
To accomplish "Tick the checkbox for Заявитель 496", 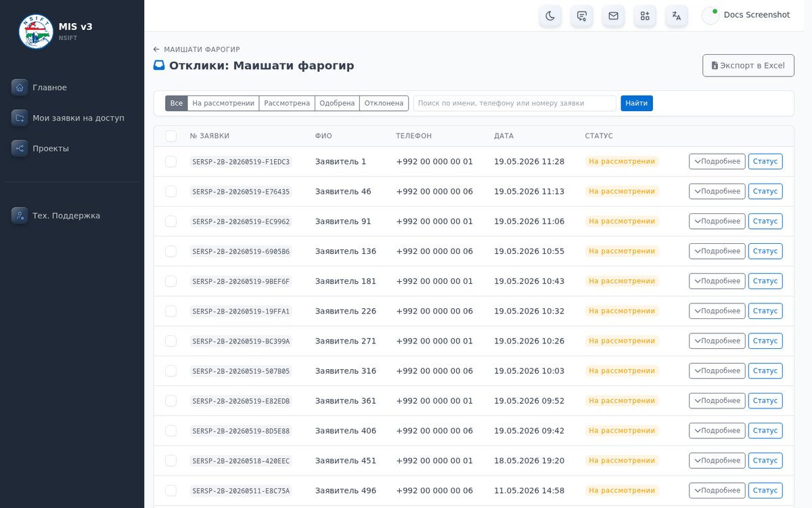I will coord(171,490).
